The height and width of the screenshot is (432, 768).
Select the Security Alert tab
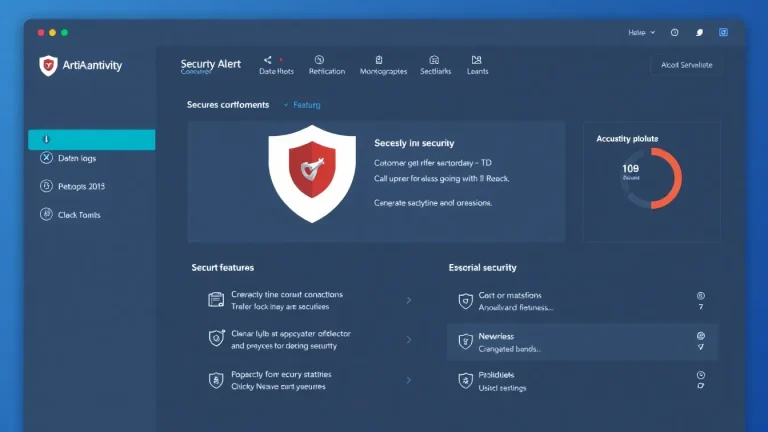[x=211, y=65]
